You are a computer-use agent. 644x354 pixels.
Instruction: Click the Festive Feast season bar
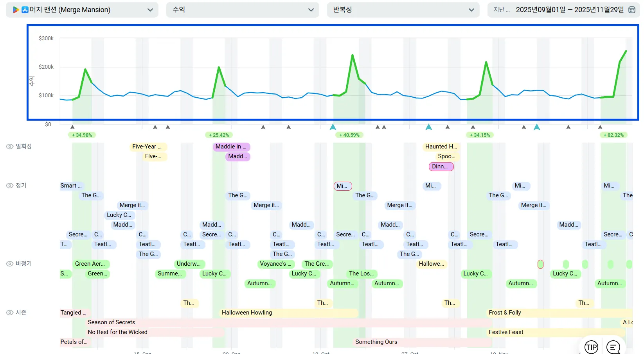[x=556, y=333]
